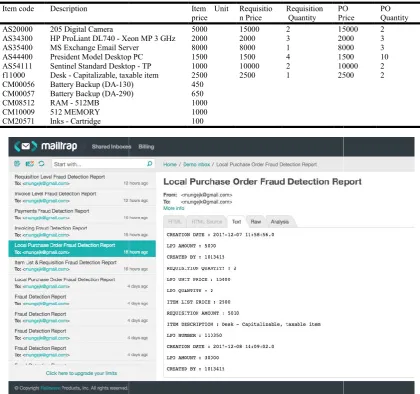Switch to the Raw tab
This screenshot has width=420, height=394.
(x=256, y=222)
